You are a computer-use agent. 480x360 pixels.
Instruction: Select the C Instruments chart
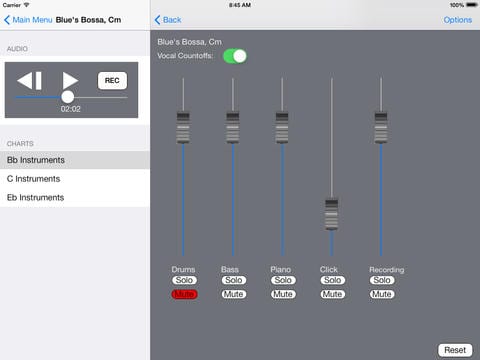75,179
